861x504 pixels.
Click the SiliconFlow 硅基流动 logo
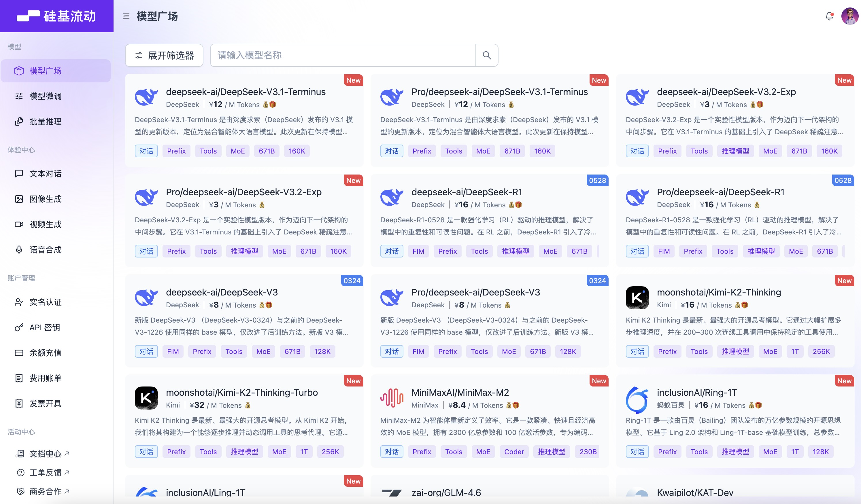(56, 16)
